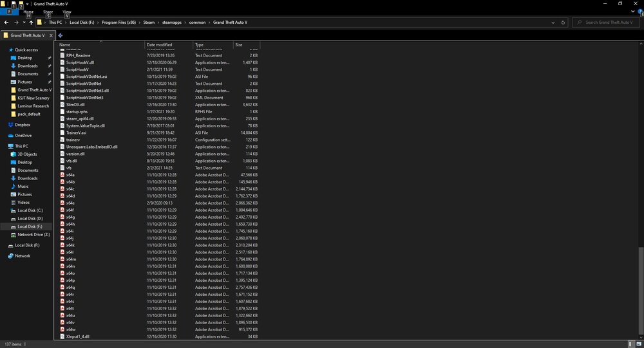Screen dimensions: 644x348
Task: Click the x64m Acrobat file icon
Action: coord(62,259)
